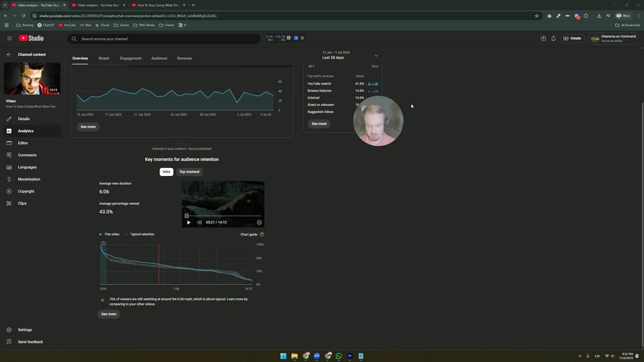Switch to the Audience analytics tab
The width and height of the screenshot is (644, 362).
tap(159, 58)
